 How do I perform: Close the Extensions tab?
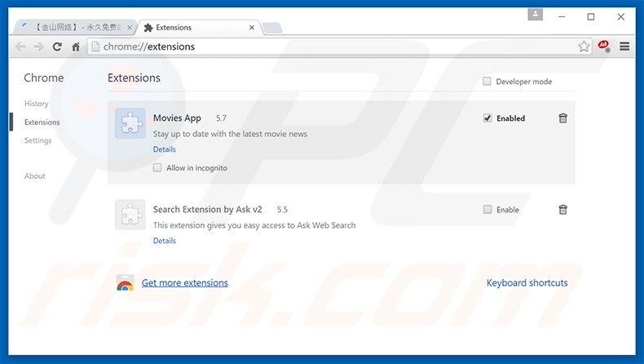click(x=252, y=28)
